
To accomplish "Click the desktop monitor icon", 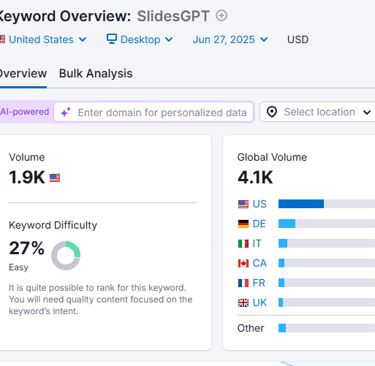I will click(x=112, y=39).
